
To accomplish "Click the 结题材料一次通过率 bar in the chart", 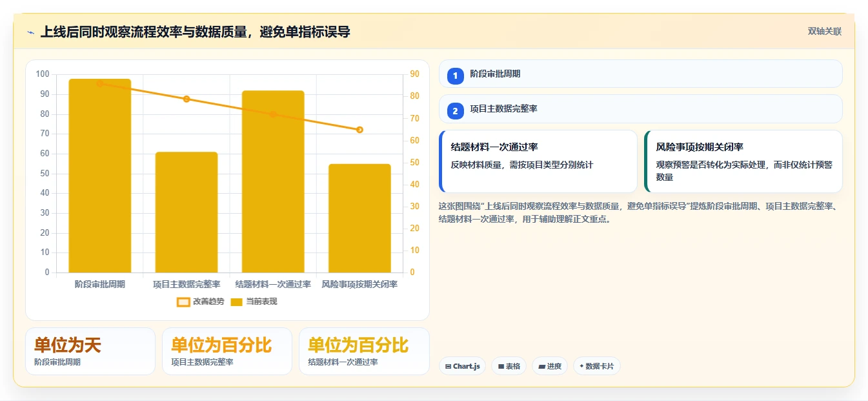I will (x=273, y=181).
